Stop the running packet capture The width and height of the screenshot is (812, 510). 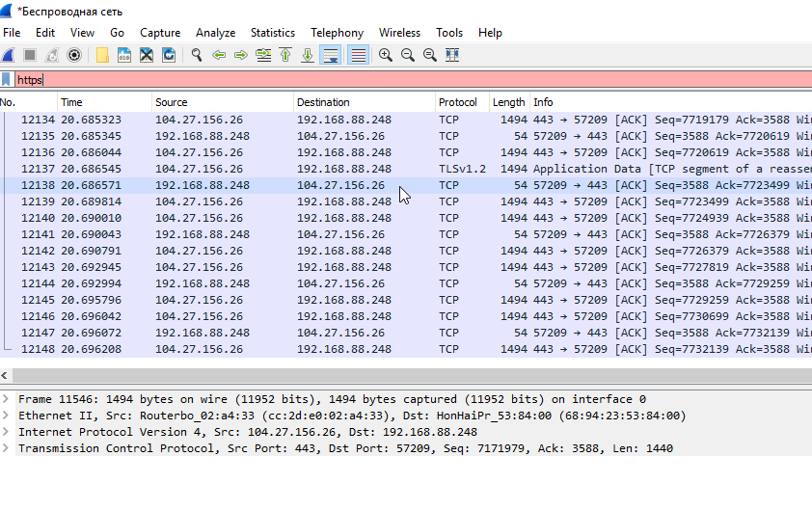[x=30, y=55]
